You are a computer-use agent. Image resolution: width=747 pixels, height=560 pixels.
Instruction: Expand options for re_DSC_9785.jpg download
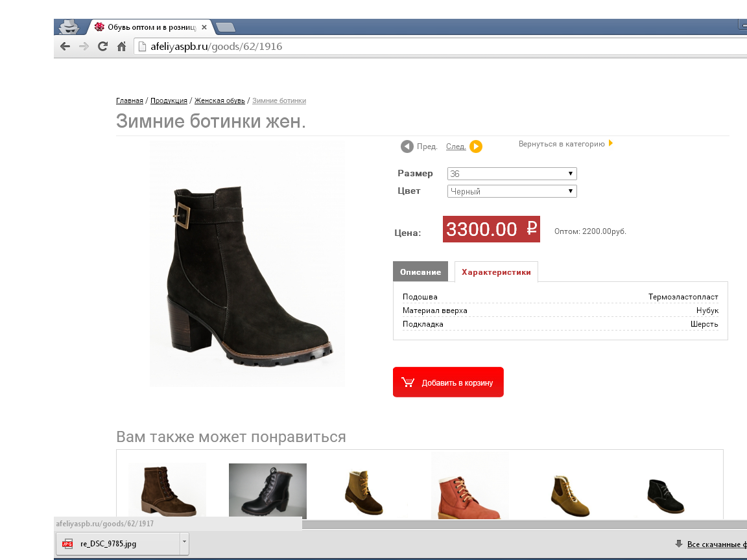pyautogui.click(x=184, y=543)
